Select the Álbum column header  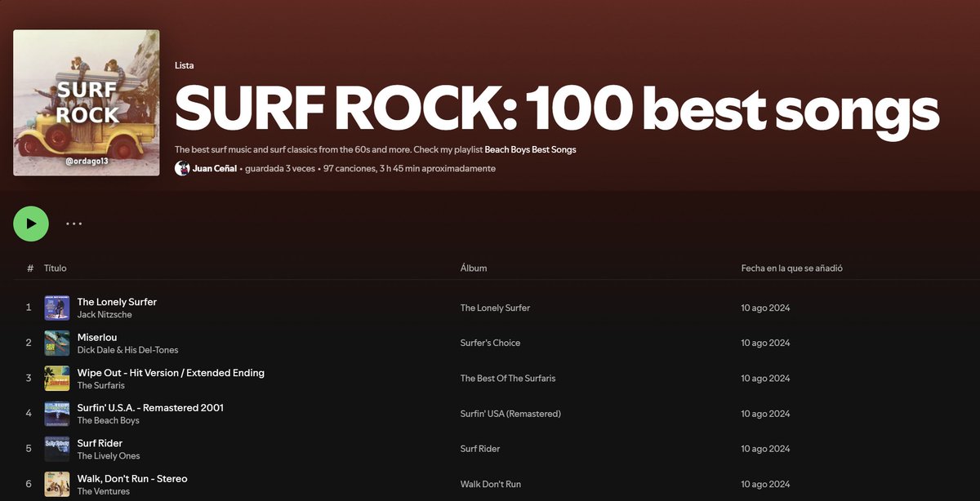click(474, 268)
